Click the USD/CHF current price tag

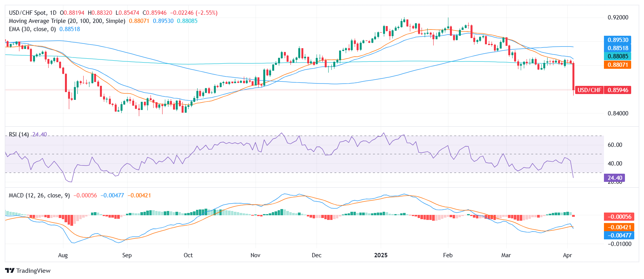(603, 90)
